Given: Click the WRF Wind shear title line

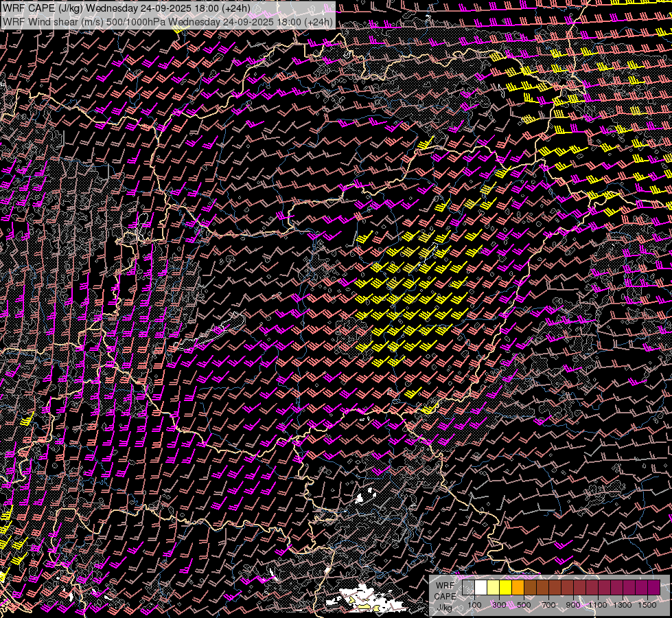Looking at the screenshot, I should [x=167, y=21].
